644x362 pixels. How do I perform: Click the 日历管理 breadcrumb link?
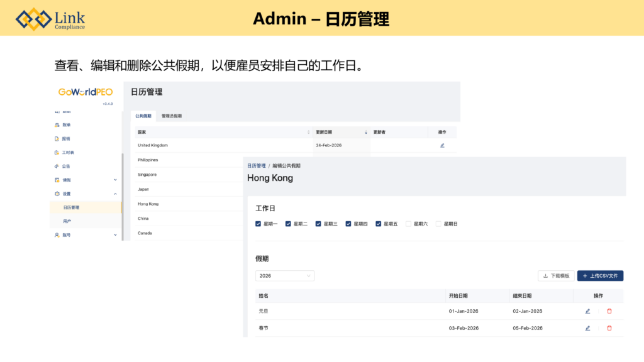point(256,166)
